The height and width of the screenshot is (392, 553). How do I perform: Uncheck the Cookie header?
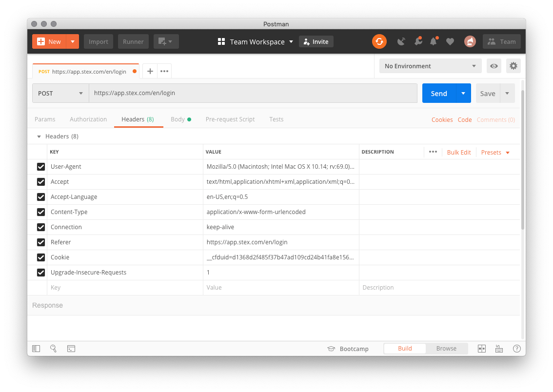click(41, 257)
